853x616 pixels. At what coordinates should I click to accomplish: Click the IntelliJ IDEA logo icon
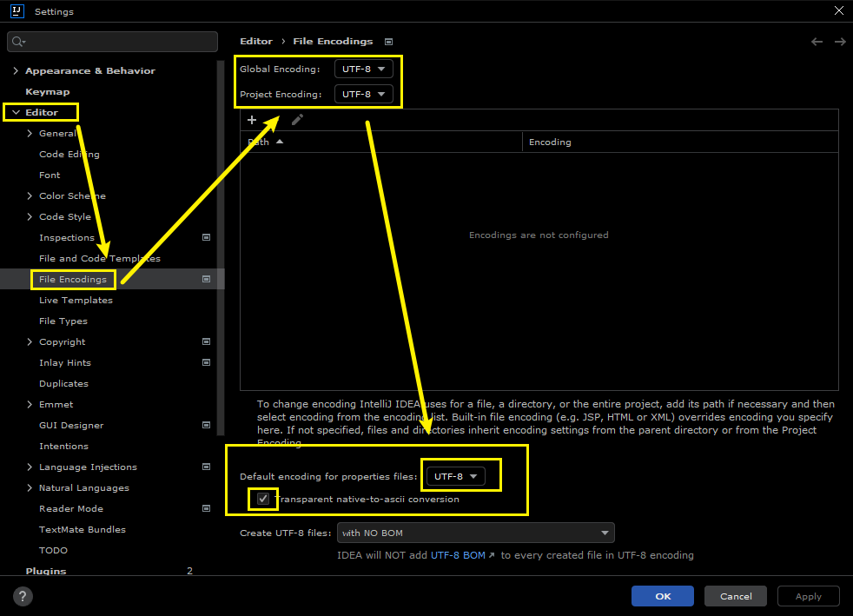[17, 11]
